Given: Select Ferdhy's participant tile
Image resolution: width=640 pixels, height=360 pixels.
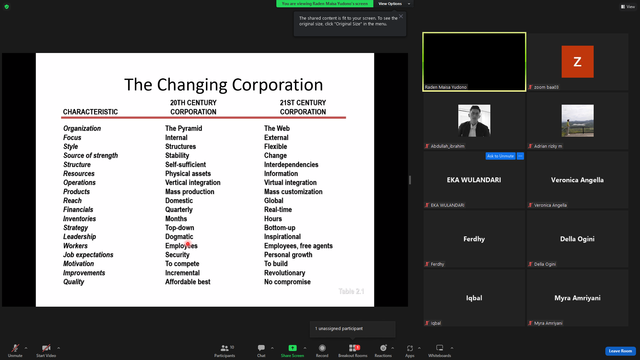Looking at the screenshot, I should click(x=474, y=239).
